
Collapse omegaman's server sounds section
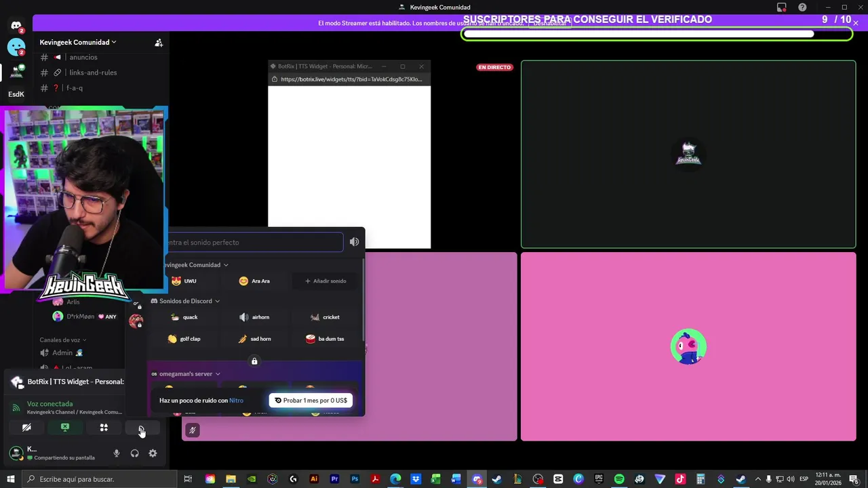coord(185,374)
